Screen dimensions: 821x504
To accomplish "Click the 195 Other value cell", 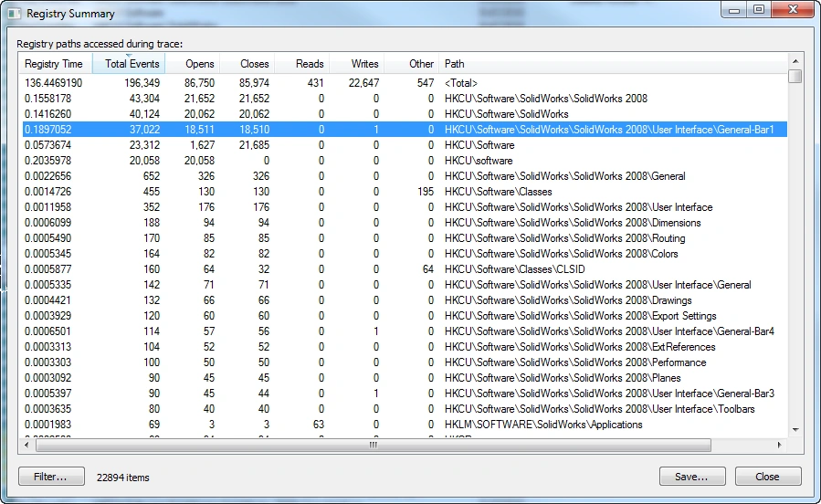I will 426,192.
